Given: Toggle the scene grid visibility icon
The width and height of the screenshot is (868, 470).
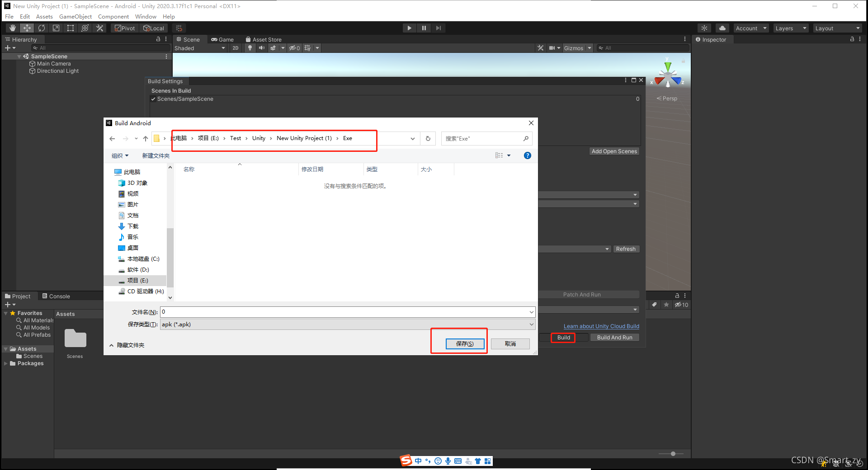Looking at the screenshot, I should 308,48.
